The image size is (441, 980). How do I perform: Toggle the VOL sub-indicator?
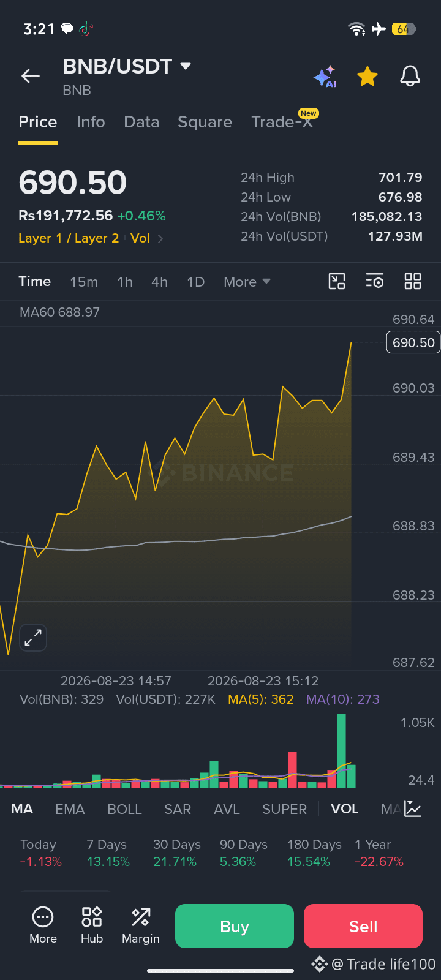[x=345, y=809]
